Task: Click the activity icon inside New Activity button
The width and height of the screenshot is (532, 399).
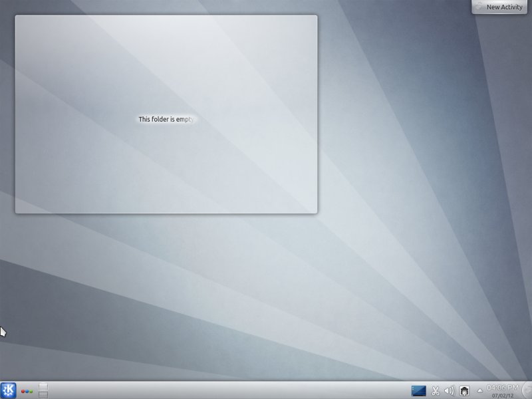Action: pos(479,6)
